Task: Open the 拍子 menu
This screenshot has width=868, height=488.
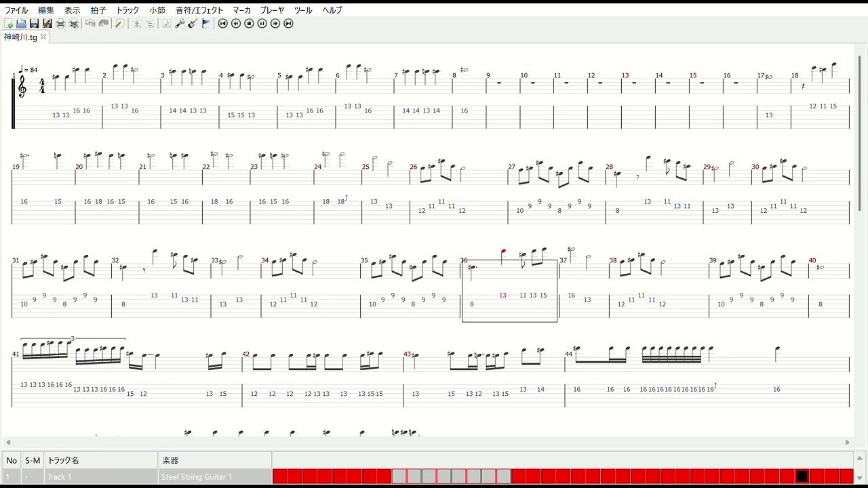Action: [x=98, y=10]
